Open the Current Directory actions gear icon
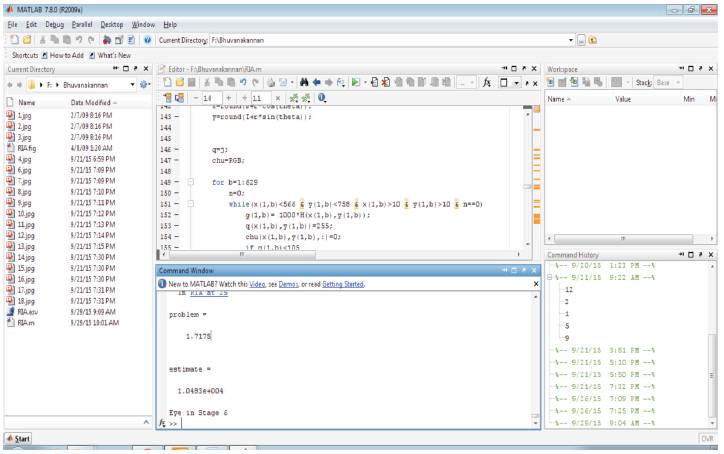This screenshot has height=454, width=724. coord(144,85)
